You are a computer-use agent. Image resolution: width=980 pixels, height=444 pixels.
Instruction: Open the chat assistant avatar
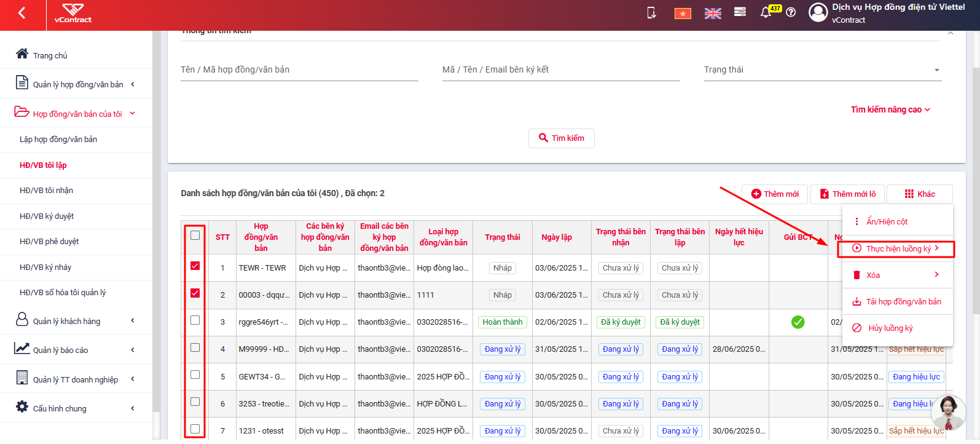coord(948,412)
